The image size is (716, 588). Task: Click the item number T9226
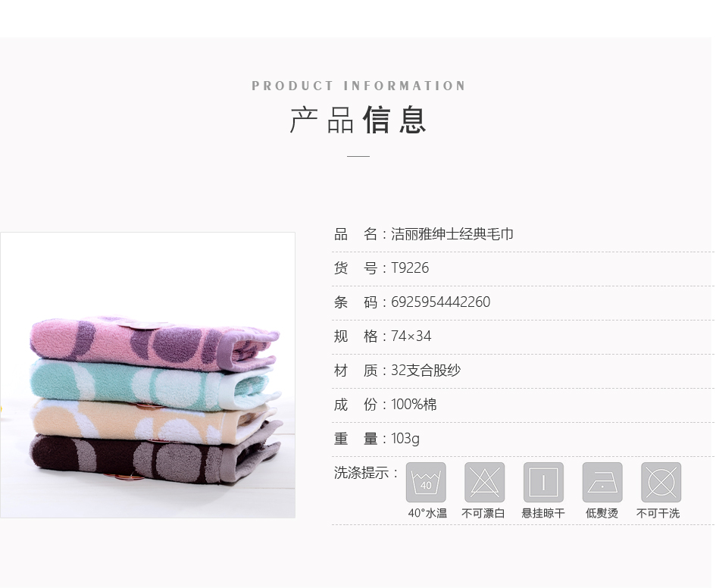410,268
